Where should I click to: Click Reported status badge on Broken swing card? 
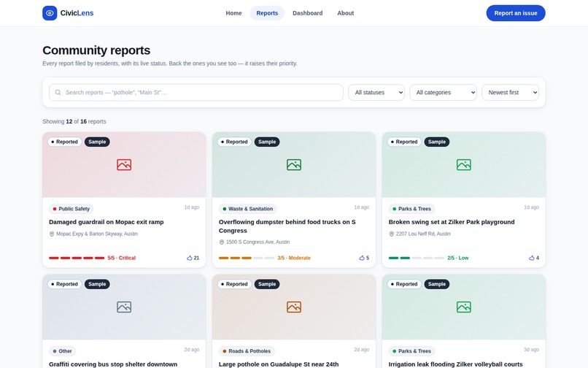pos(404,142)
